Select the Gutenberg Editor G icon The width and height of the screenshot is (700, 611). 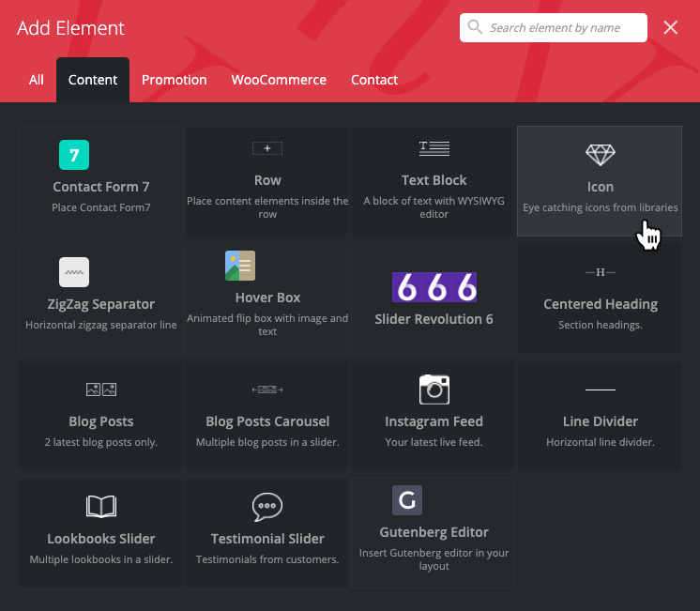[x=406, y=500]
